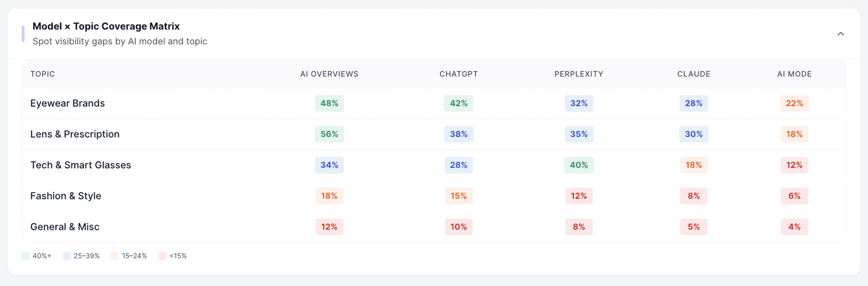Click the PERPLEXITY column header
The image size is (868, 286).
click(x=579, y=74)
